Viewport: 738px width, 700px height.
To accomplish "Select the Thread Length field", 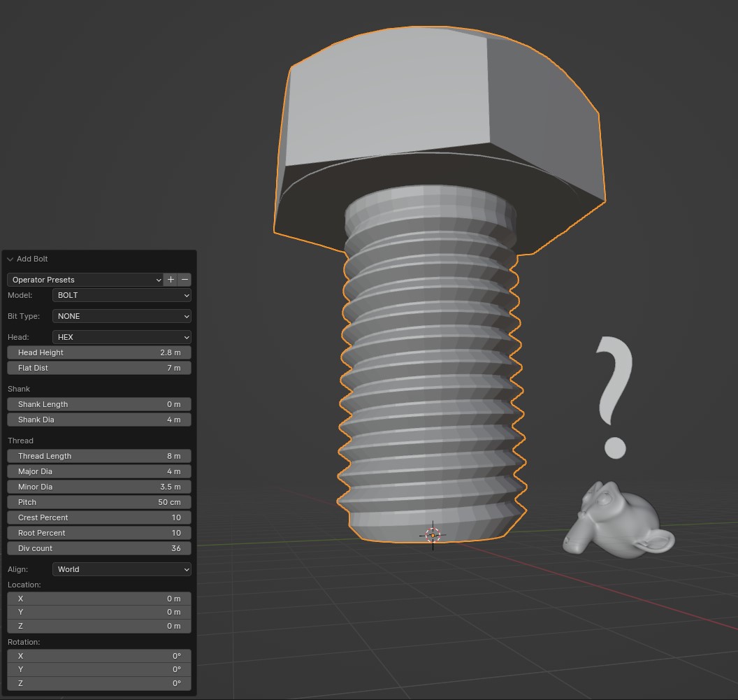I will (x=99, y=456).
